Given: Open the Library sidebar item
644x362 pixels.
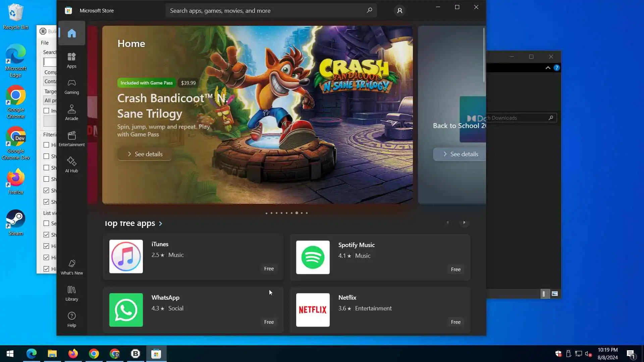Looking at the screenshot, I should [71, 293].
